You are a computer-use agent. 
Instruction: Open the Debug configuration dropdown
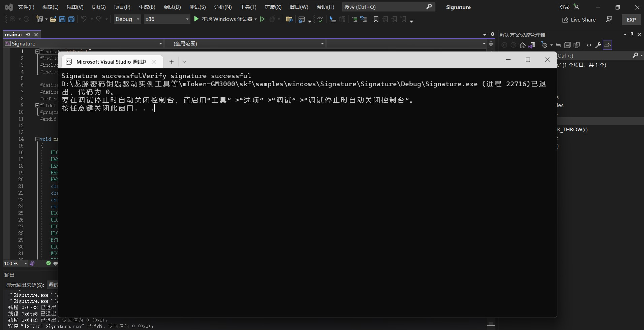tap(127, 19)
